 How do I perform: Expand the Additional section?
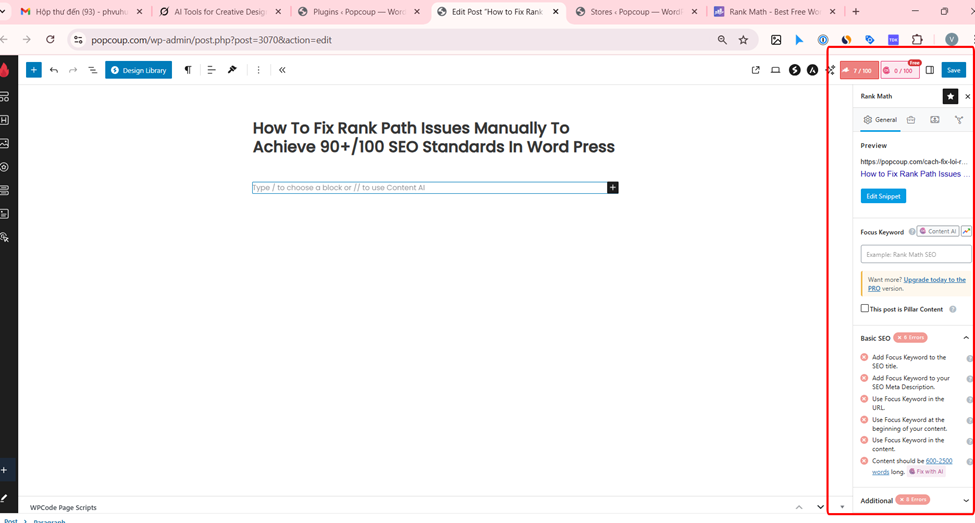coord(966,501)
